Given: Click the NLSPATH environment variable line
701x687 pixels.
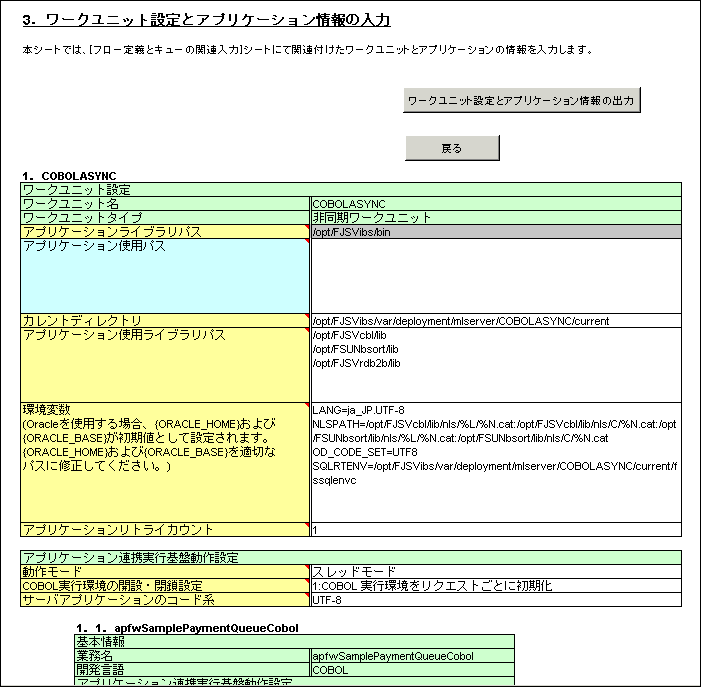Looking at the screenshot, I should click(x=494, y=431).
